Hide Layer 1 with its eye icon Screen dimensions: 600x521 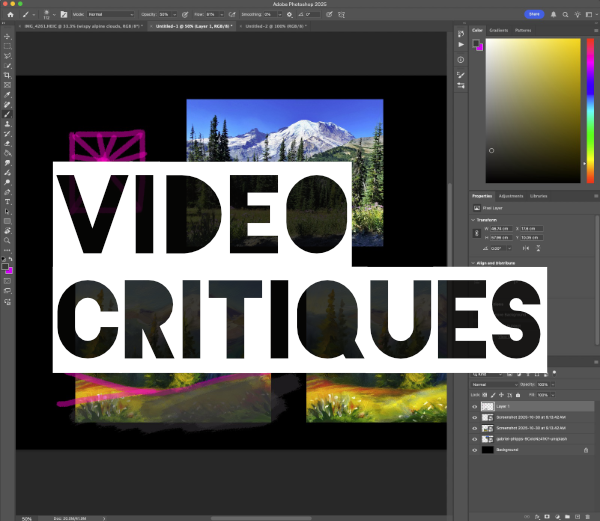(475, 407)
